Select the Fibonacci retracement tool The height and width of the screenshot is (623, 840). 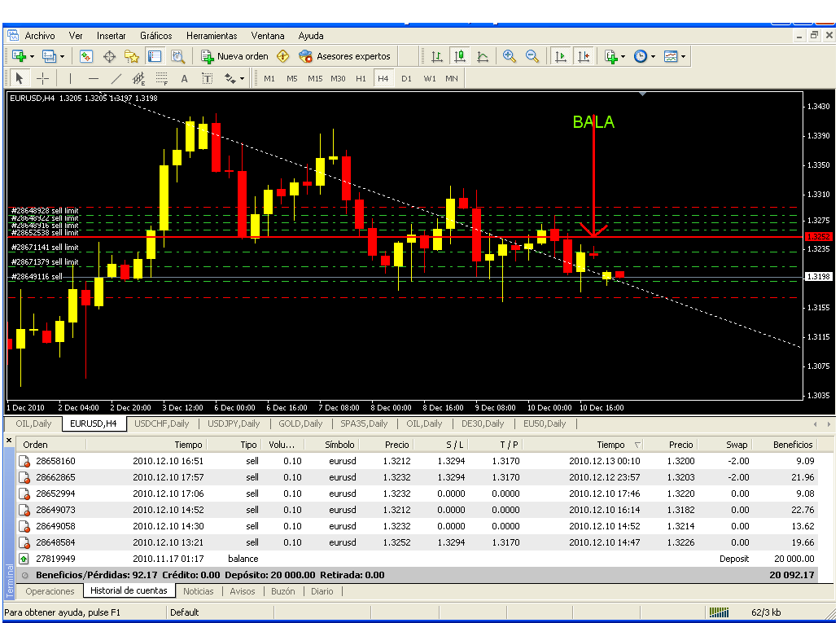pos(162,79)
